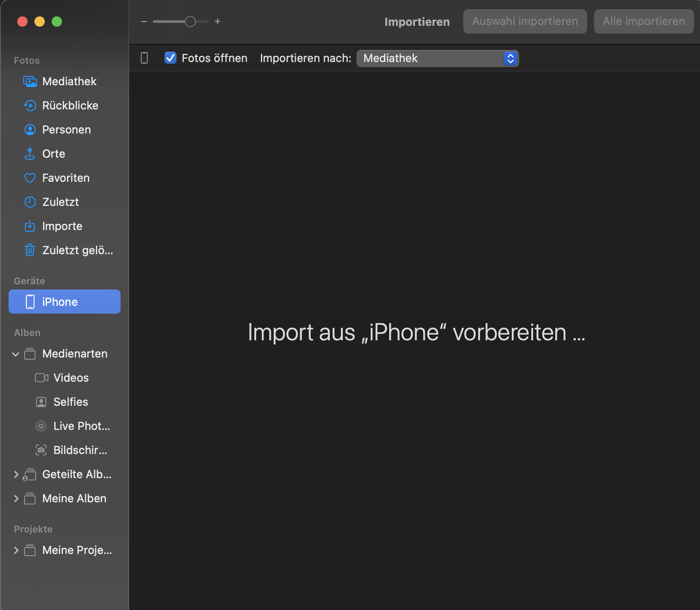Click the Rückblicke memories icon
Viewport: 700px width, 610px height.
(30, 106)
